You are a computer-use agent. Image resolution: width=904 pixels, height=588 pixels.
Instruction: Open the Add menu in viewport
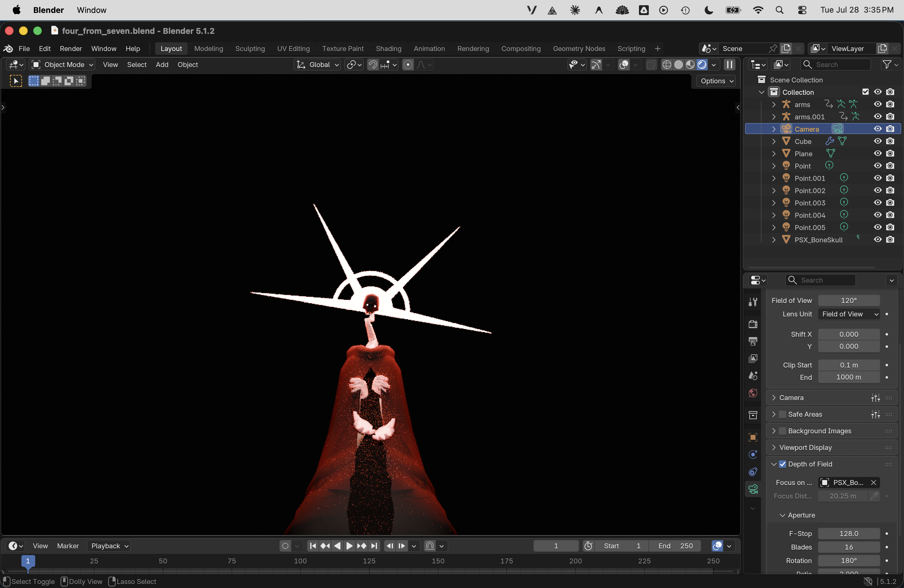click(162, 65)
